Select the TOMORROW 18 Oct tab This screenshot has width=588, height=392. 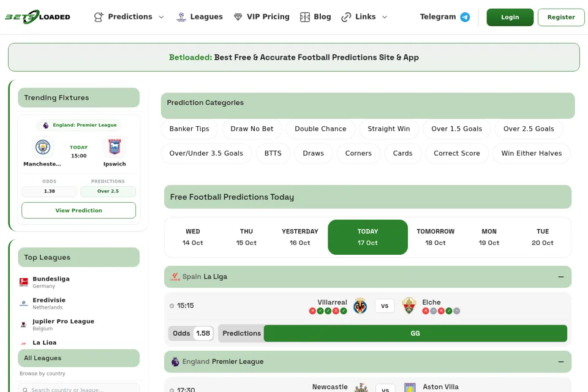tap(435, 237)
